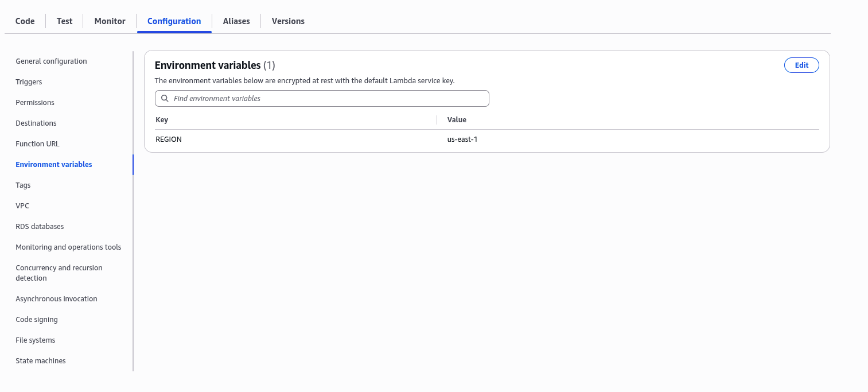Select the Aliases tab
The height and width of the screenshot is (392, 868).
[236, 21]
